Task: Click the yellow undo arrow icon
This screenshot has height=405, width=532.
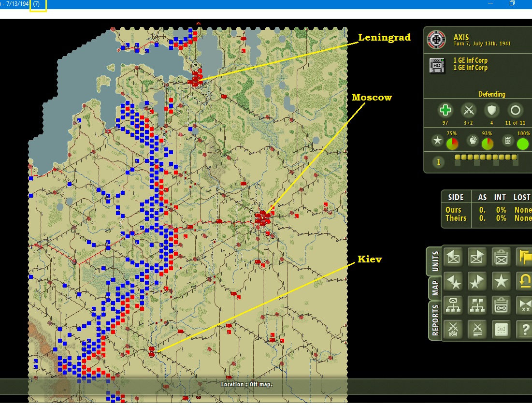Action: 524,281
